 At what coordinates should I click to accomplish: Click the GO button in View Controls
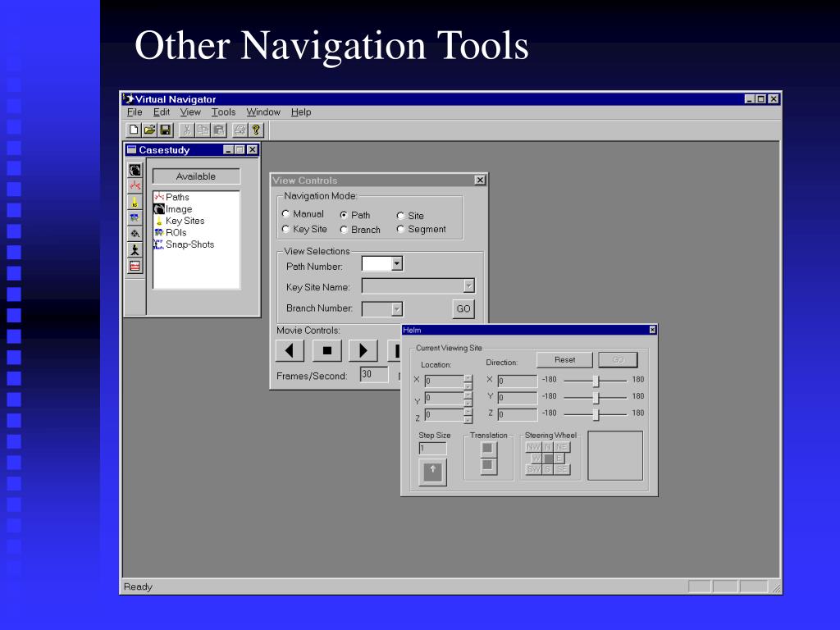[x=463, y=308]
